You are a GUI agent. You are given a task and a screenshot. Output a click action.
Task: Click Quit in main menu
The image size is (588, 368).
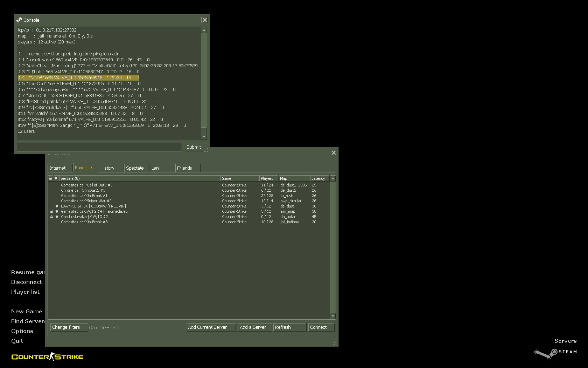click(x=17, y=341)
